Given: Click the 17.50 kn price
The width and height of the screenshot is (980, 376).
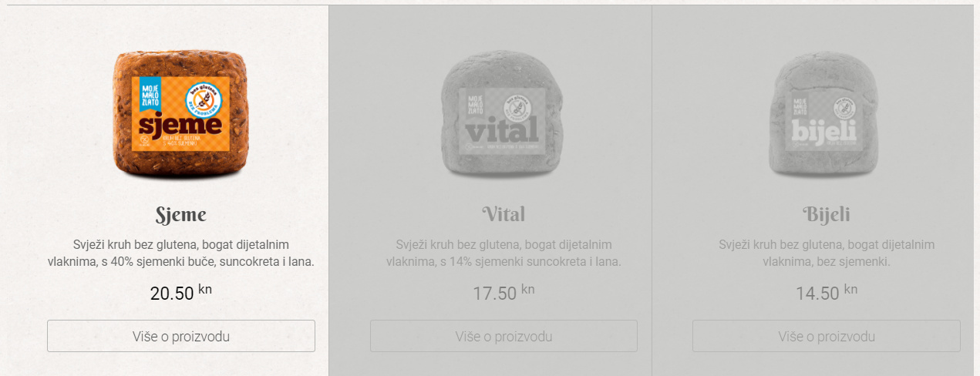Looking at the screenshot, I should [x=503, y=292].
